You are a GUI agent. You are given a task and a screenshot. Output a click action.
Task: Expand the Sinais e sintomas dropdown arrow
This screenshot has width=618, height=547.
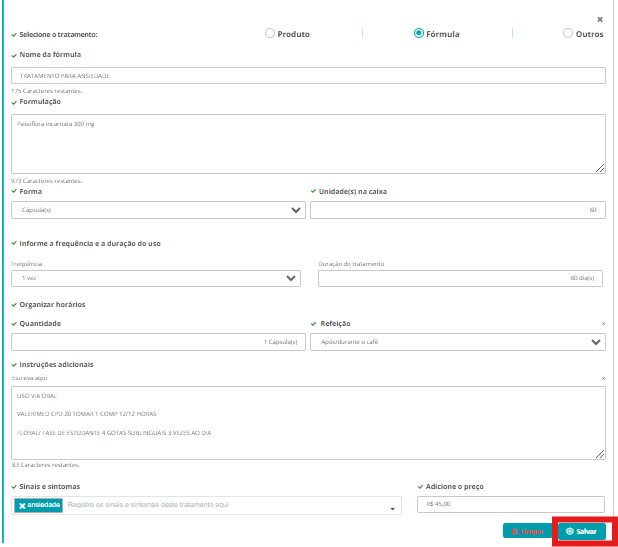(391, 508)
